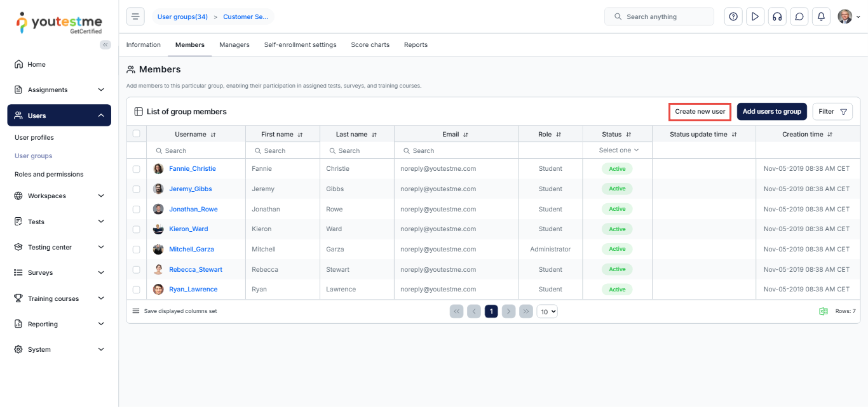
Task: Click Add users to group button
Action: click(771, 112)
